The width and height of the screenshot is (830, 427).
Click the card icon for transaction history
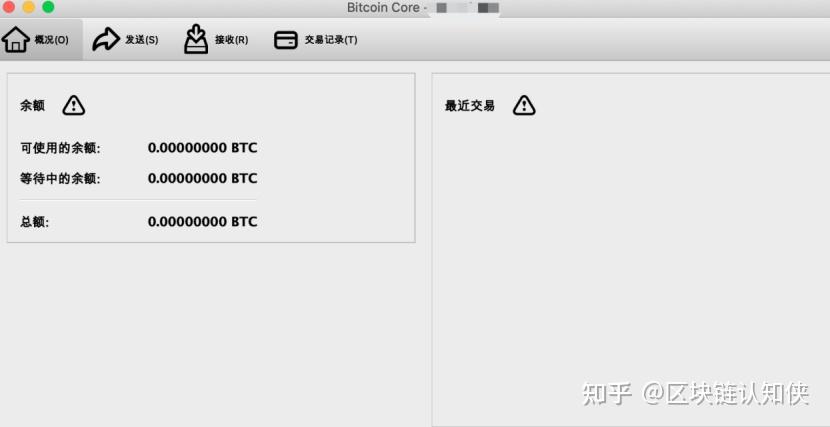(x=286, y=40)
